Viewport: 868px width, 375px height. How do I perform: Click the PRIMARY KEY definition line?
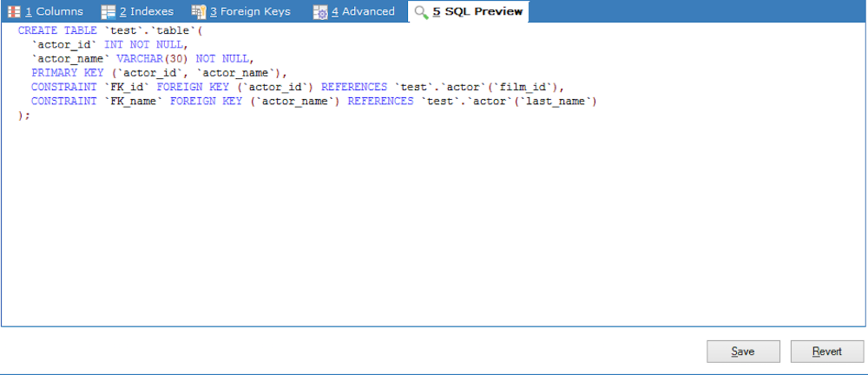click(160, 73)
